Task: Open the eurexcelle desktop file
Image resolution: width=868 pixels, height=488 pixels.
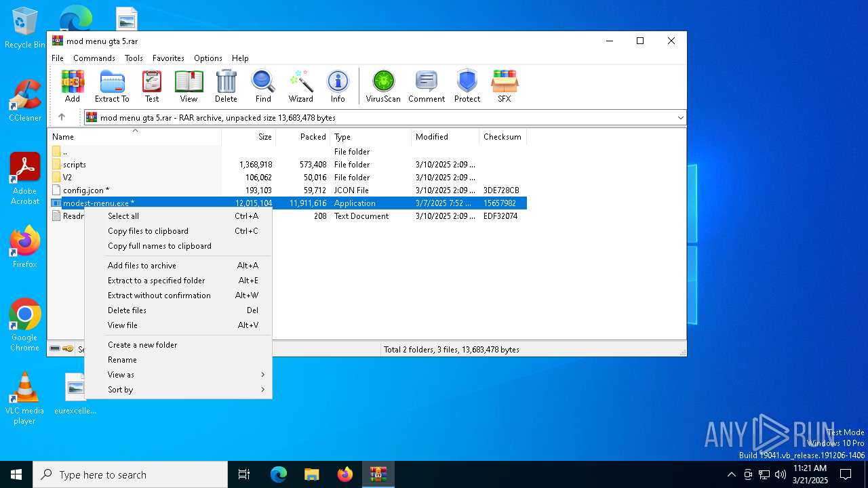Action: click(x=75, y=394)
